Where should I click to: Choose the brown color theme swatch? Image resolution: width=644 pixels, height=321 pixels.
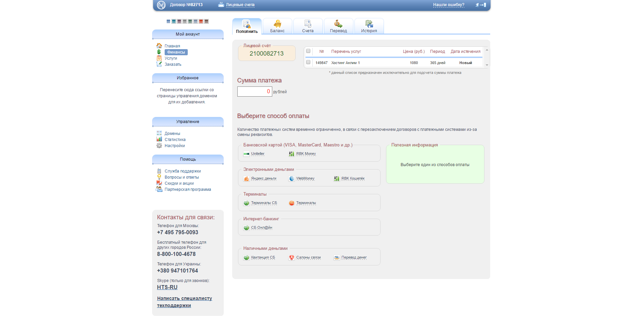[206, 21]
